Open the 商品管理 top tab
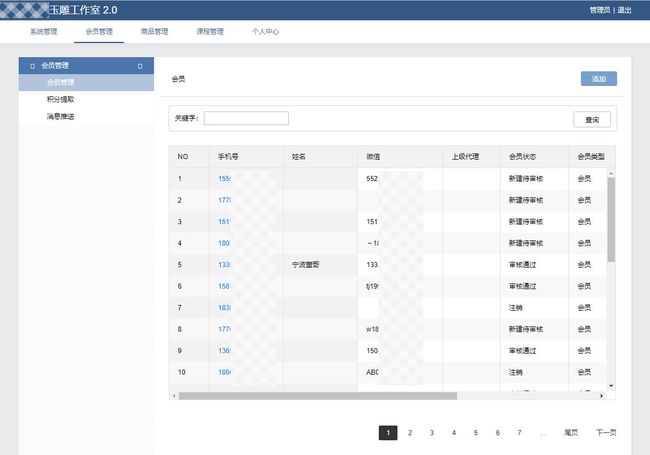The height and width of the screenshot is (455, 650). (154, 31)
